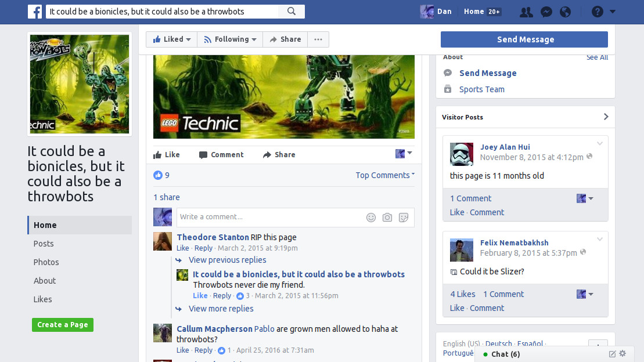Click the Comment button under the post
The width and height of the screenshot is (644, 362).
(221, 155)
